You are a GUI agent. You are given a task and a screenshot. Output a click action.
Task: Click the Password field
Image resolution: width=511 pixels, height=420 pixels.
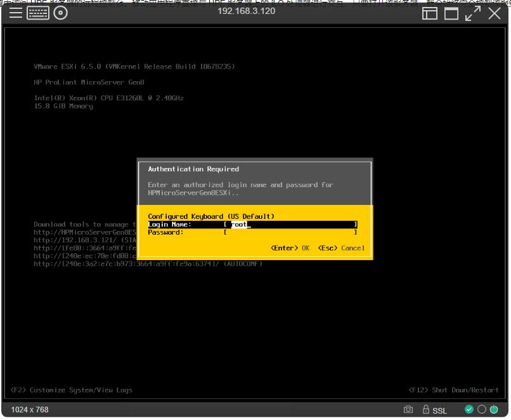click(x=292, y=233)
